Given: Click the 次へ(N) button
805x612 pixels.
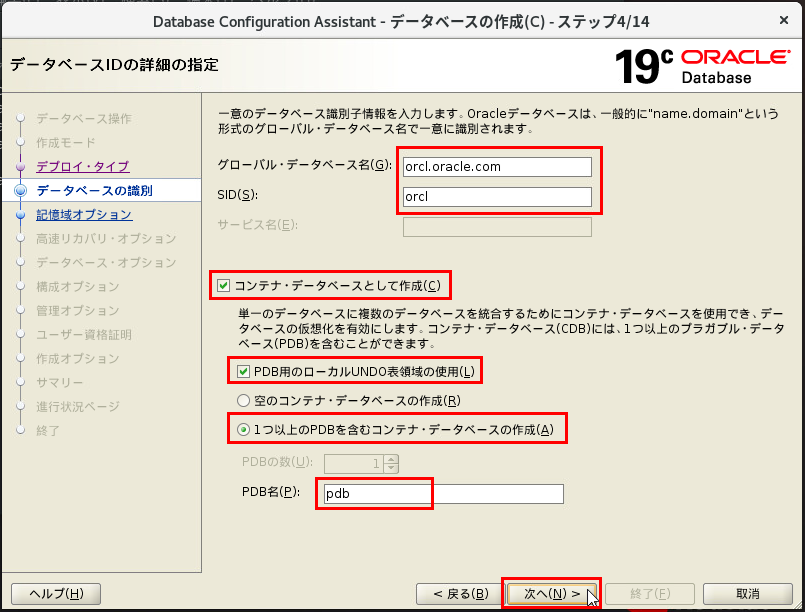Looking at the screenshot, I should tap(549, 592).
